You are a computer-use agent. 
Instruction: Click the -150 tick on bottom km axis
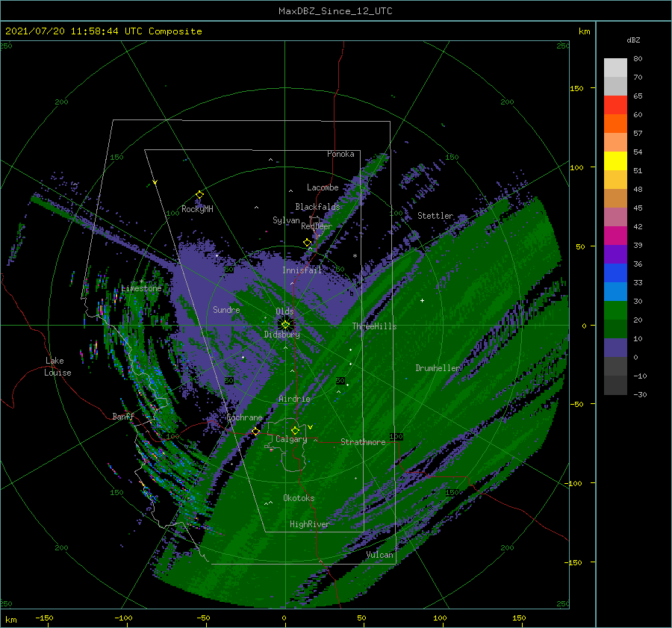coord(44,618)
